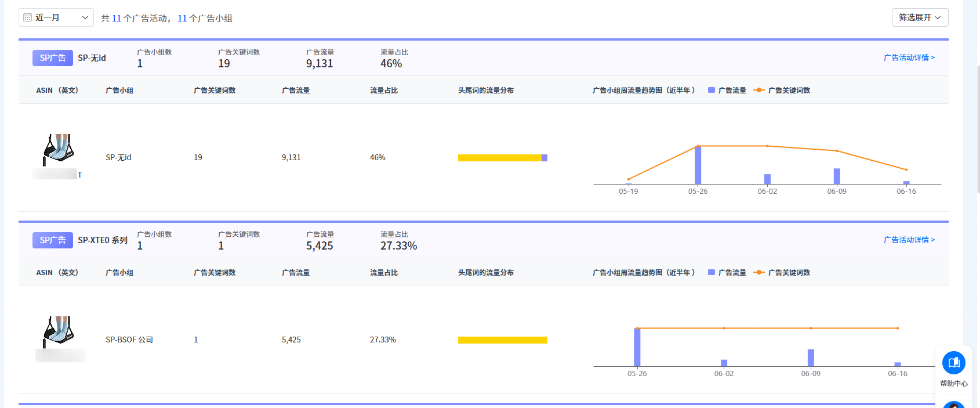Expand filters with 筛选展开 button

coord(920,17)
